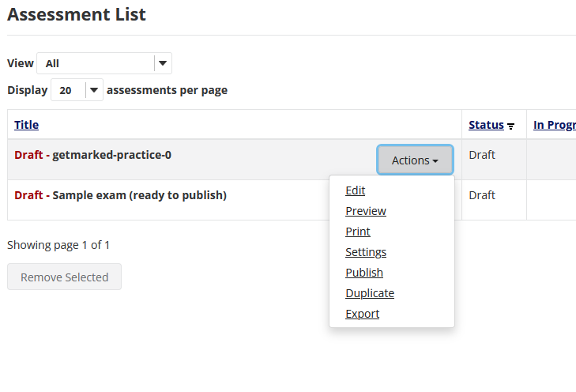Click the Display count field showing 20
The width and height of the screenshot is (576, 392).
point(77,90)
